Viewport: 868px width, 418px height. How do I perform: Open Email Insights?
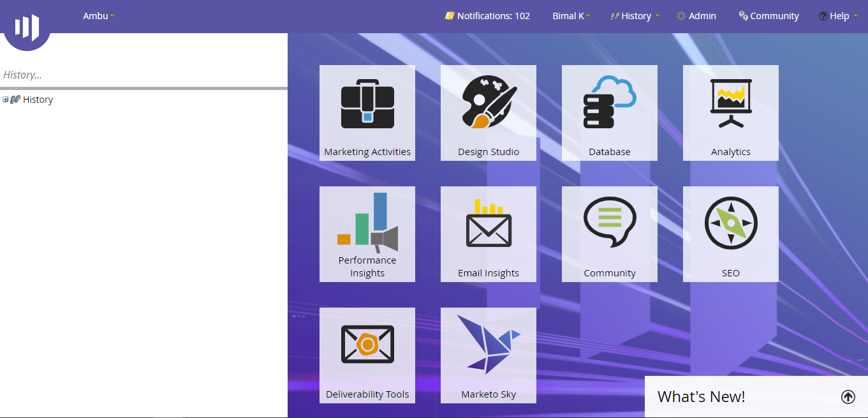tap(488, 234)
